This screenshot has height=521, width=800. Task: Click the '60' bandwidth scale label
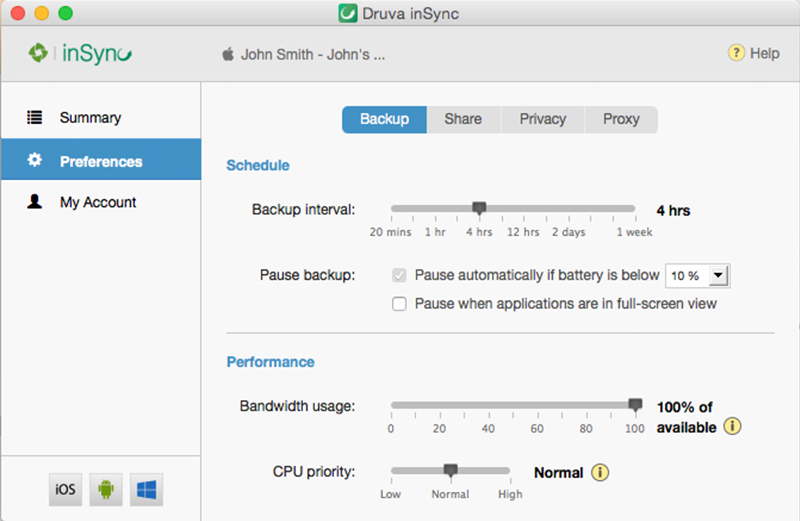[x=537, y=429]
